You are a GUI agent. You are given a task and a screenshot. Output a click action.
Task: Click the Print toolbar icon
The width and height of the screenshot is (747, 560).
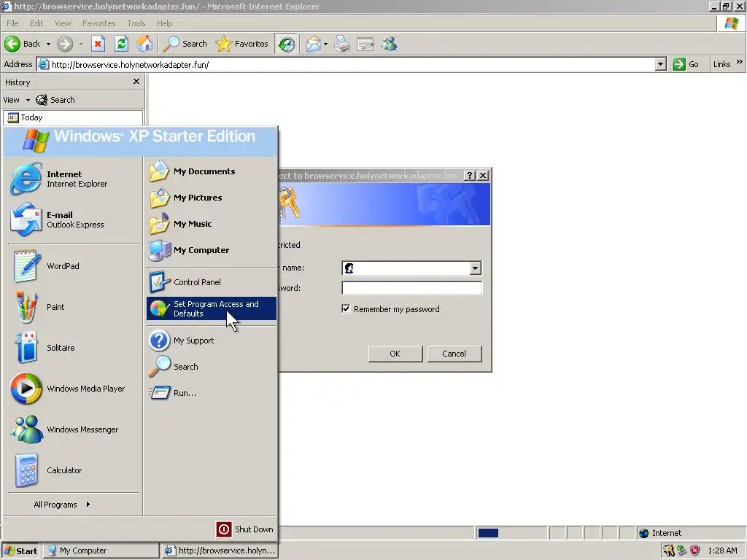(342, 44)
